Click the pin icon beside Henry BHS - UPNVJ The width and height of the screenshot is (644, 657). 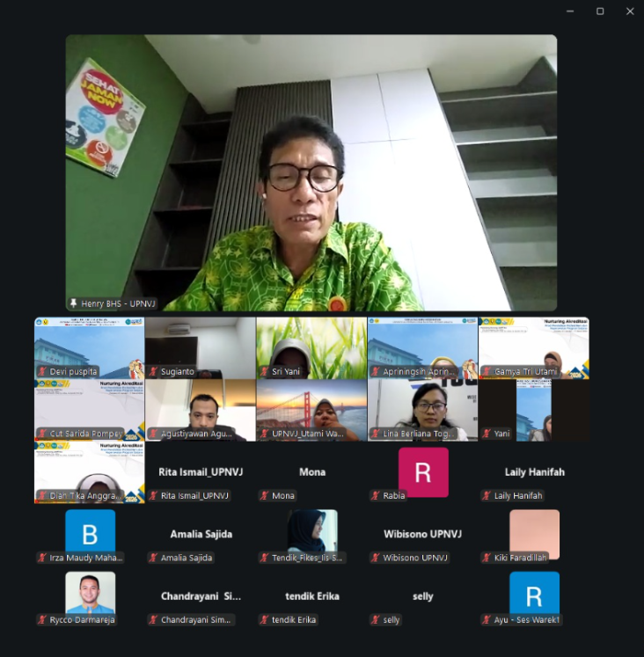[x=74, y=303]
